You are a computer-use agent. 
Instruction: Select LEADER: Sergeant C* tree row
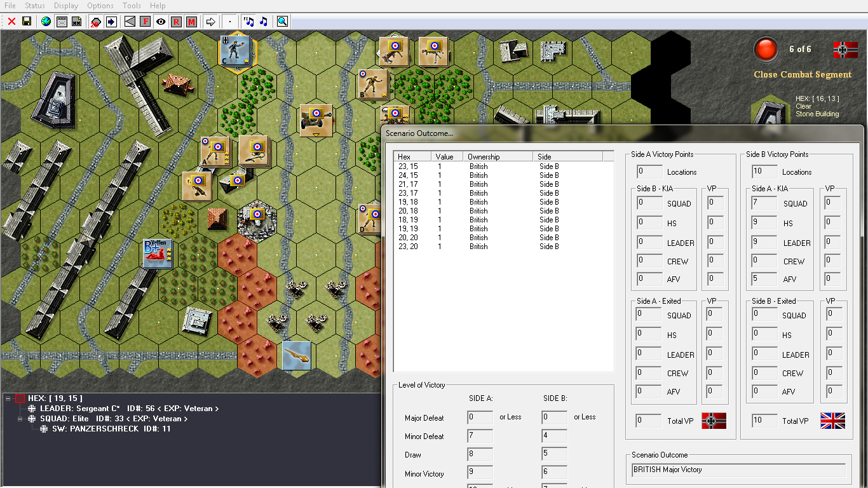[x=130, y=409]
